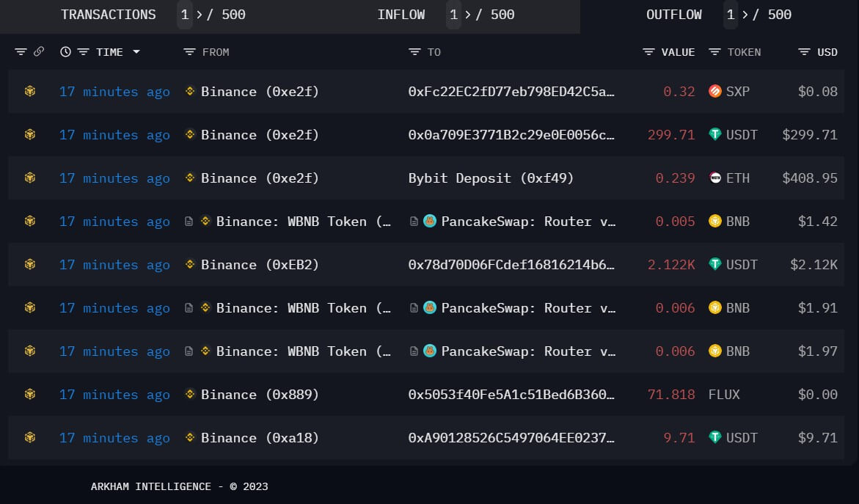Open Bybit Deposit (0xf49) address
859x504 pixels.
coord(491,178)
